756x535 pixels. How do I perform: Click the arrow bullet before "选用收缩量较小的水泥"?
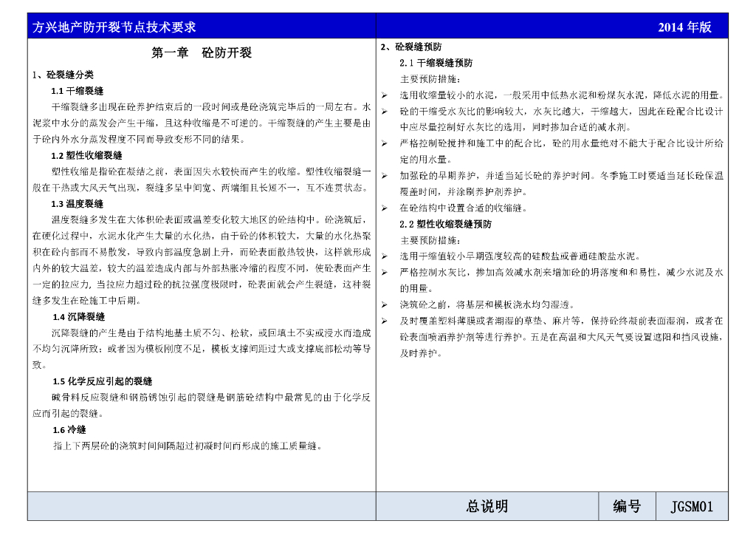pyautogui.click(x=385, y=95)
